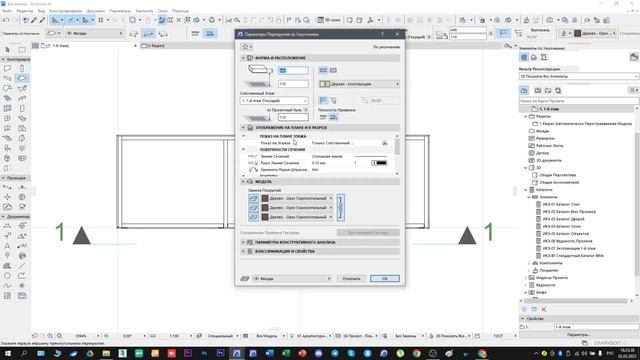Toggle the chain link for the surface overrides
640x360 pixels.
tap(340, 208)
